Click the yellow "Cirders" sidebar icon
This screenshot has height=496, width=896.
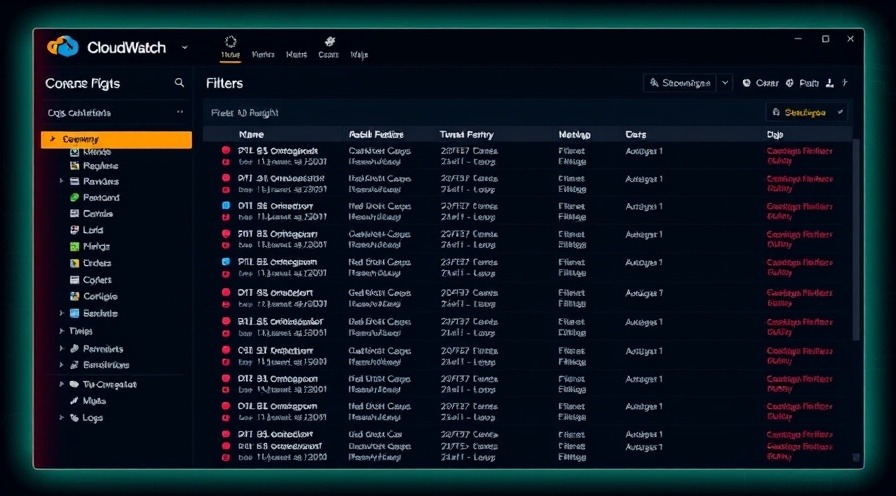pos(74,263)
